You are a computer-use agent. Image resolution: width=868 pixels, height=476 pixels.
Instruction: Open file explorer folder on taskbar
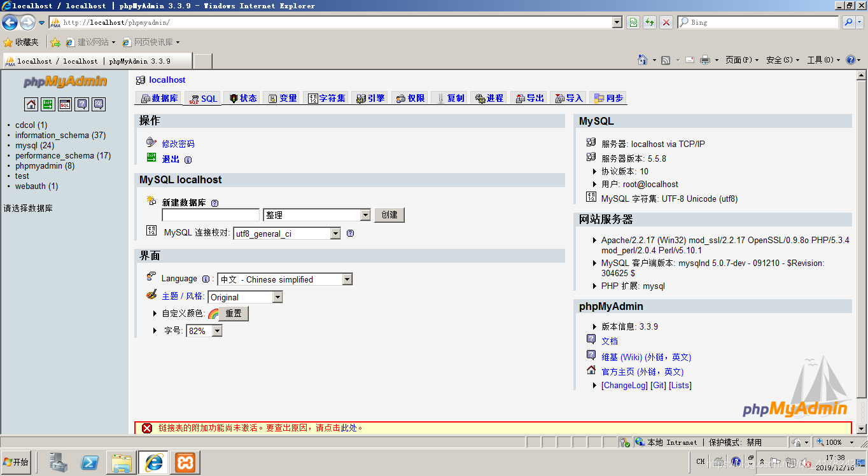click(121, 463)
